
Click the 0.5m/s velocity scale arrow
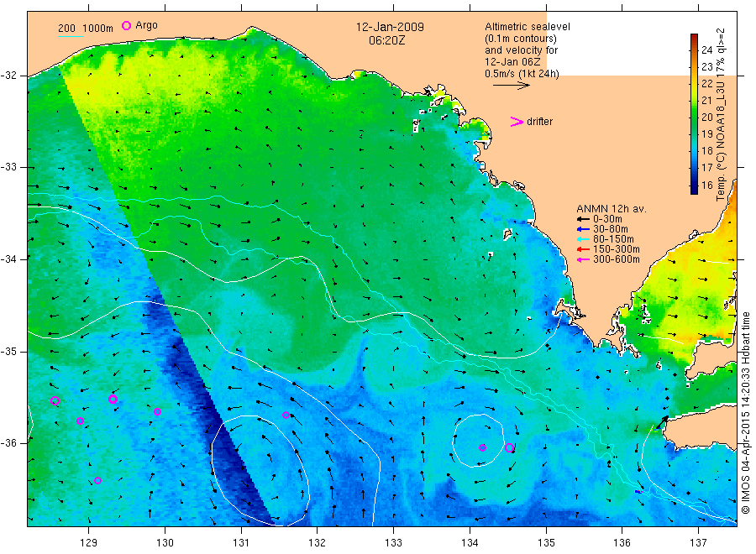click(x=512, y=86)
